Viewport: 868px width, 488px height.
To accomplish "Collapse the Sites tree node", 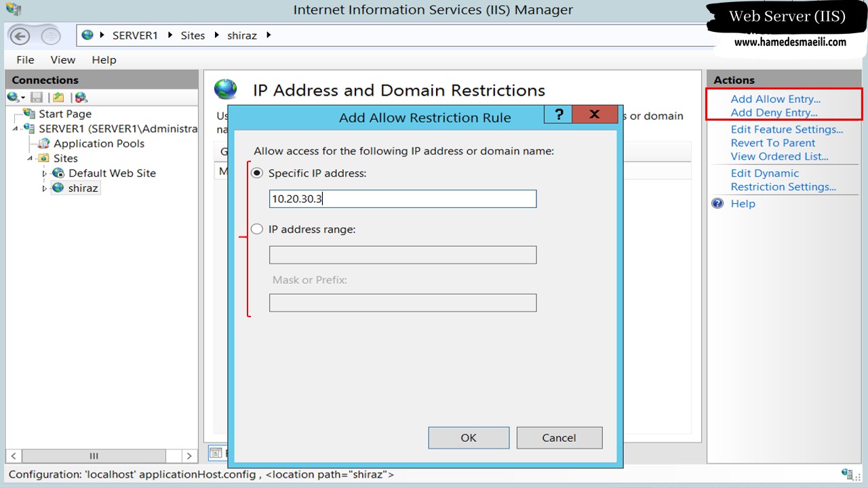I will [x=31, y=159].
